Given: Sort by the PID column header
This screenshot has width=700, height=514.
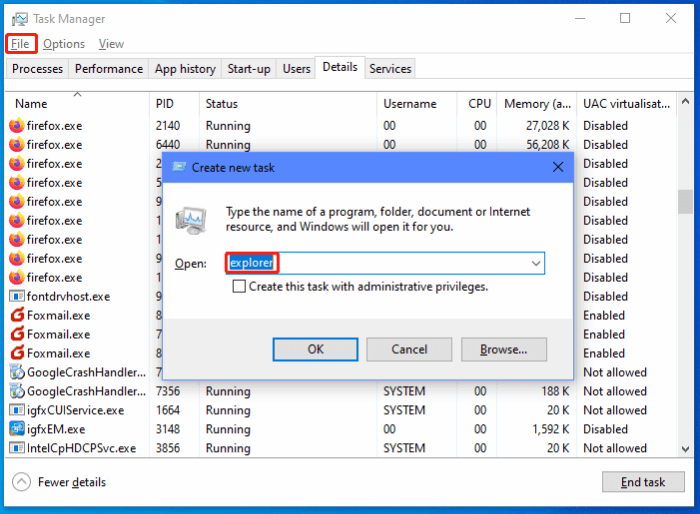Looking at the screenshot, I should point(174,104).
